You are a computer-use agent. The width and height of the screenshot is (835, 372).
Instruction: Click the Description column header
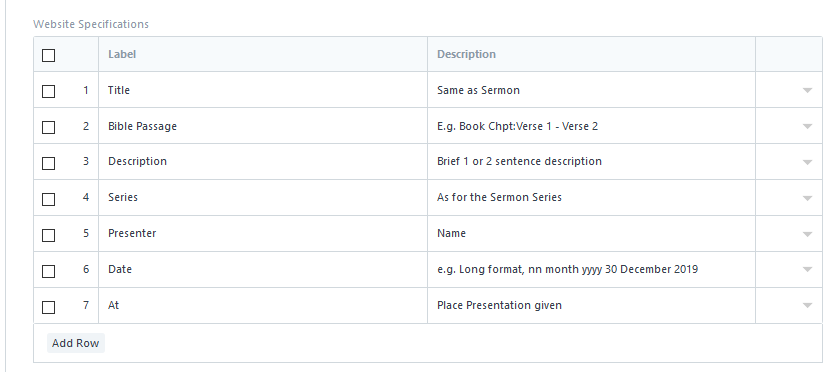(466, 54)
